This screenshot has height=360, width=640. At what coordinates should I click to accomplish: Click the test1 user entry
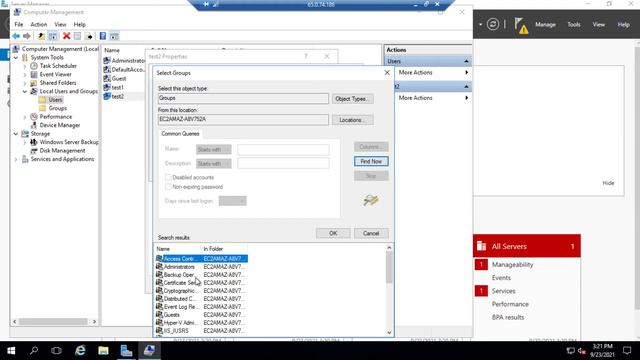(x=118, y=87)
